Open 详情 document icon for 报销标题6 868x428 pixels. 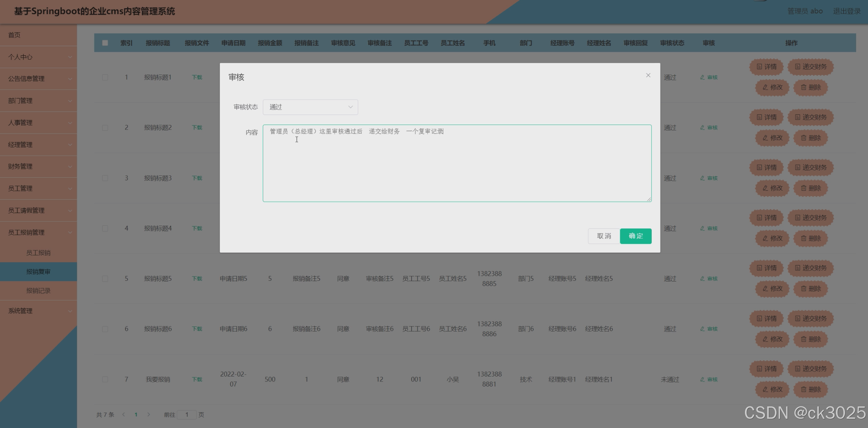coord(759,318)
